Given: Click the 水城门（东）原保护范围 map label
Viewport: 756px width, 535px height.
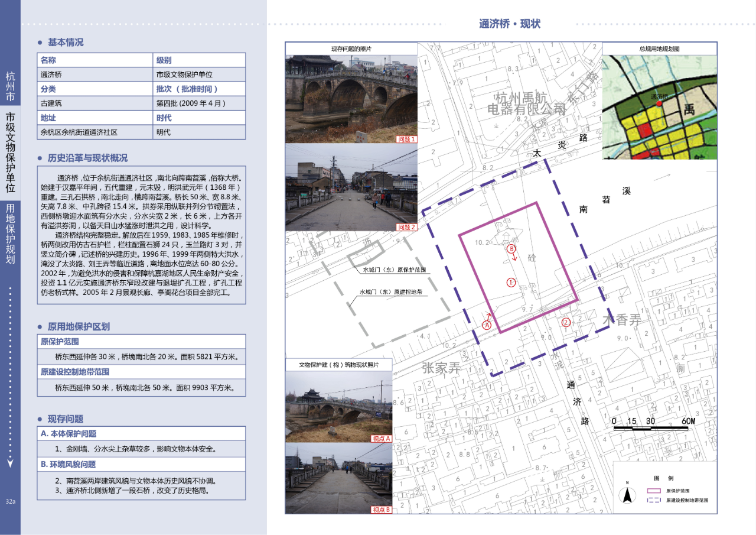Looking at the screenshot, I should [394, 269].
